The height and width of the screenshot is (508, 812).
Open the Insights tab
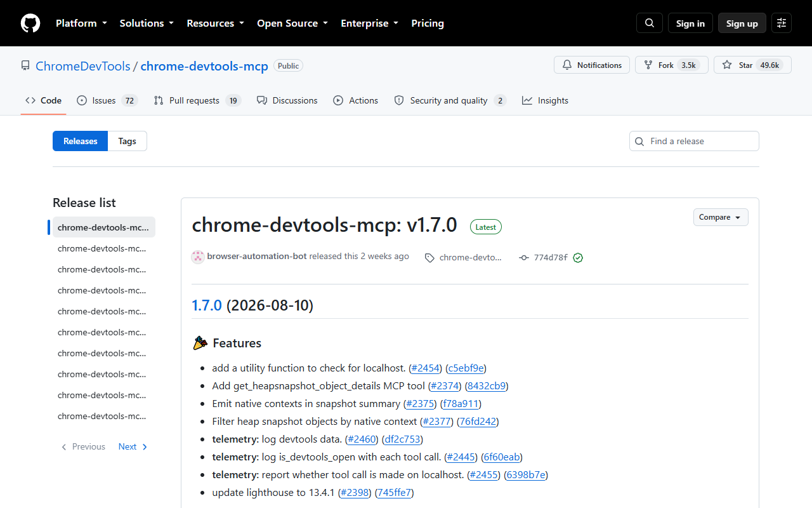click(x=546, y=100)
